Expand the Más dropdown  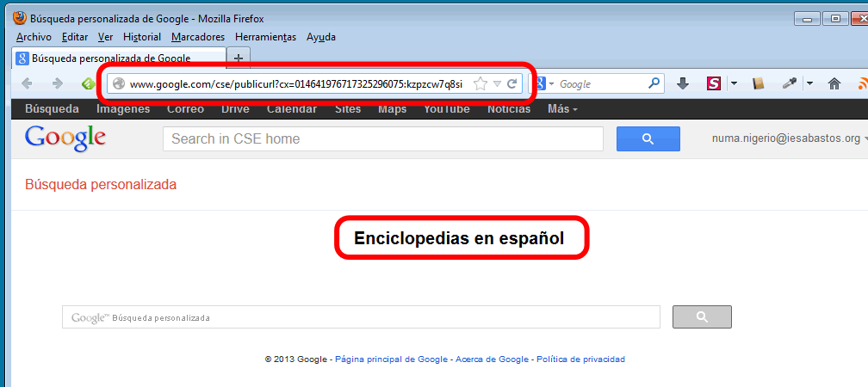click(562, 109)
